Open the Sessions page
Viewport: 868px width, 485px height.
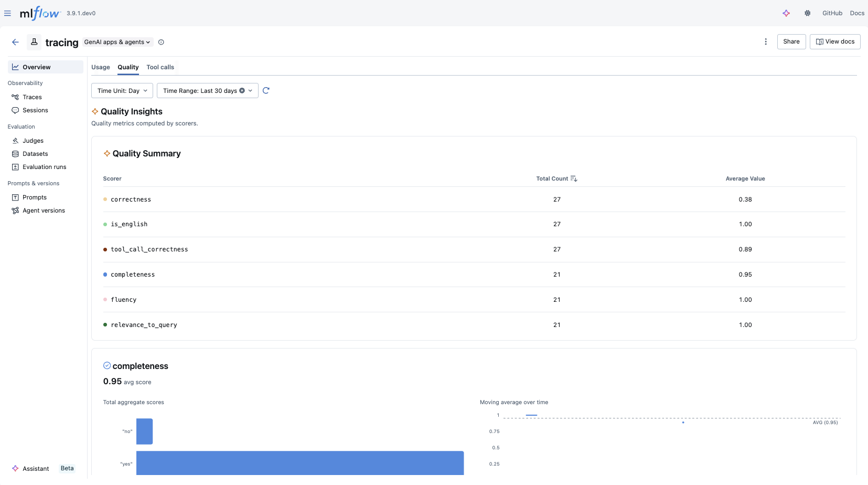[x=35, y=110]
